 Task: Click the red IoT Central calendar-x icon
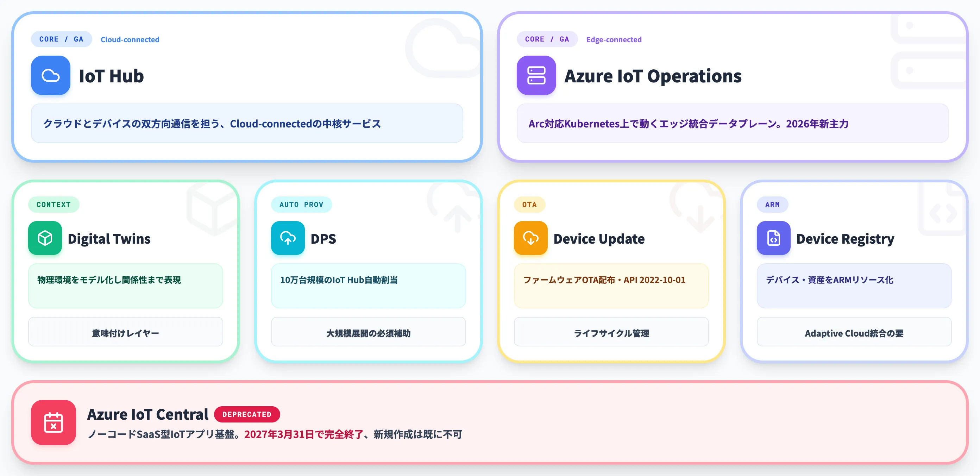pyautogui.click(x=53, y=422)
